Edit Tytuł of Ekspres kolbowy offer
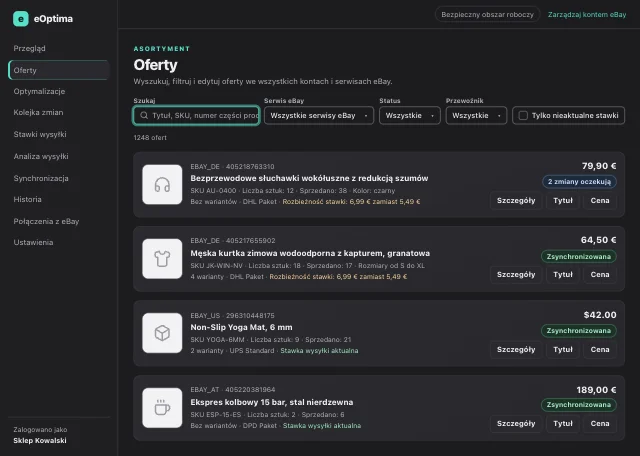Screen dimensions: 640x456 [x=563, y=424]
